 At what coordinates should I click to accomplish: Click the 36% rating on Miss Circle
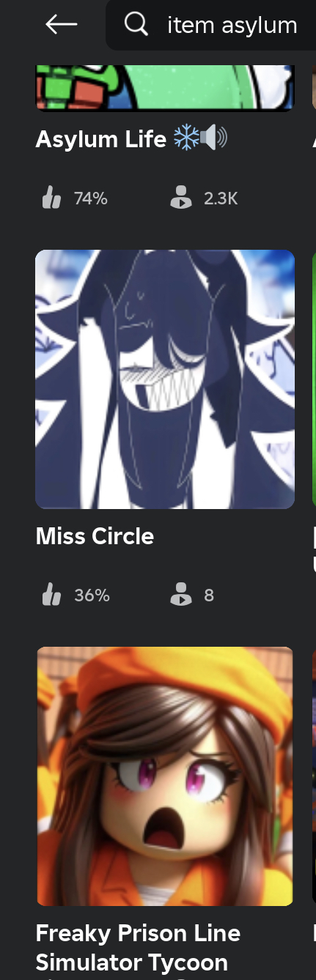[92, 595]
